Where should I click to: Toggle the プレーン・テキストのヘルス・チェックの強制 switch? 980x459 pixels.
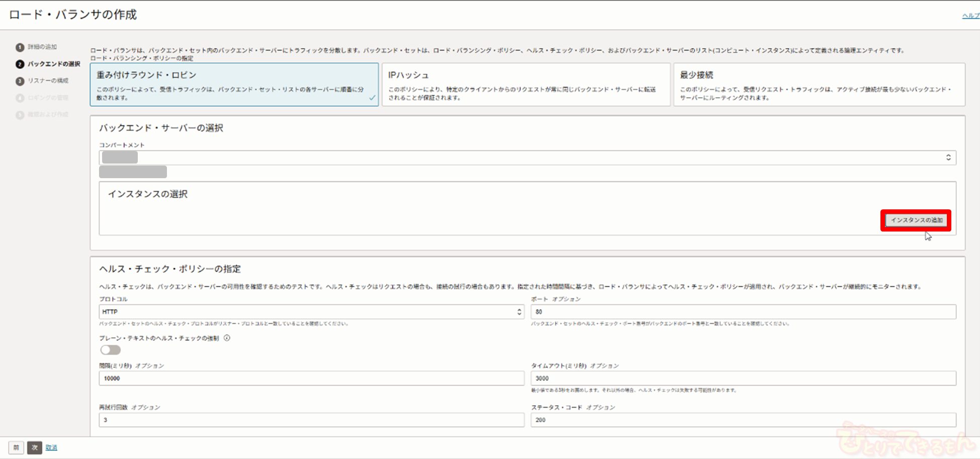tap(110, 350)
